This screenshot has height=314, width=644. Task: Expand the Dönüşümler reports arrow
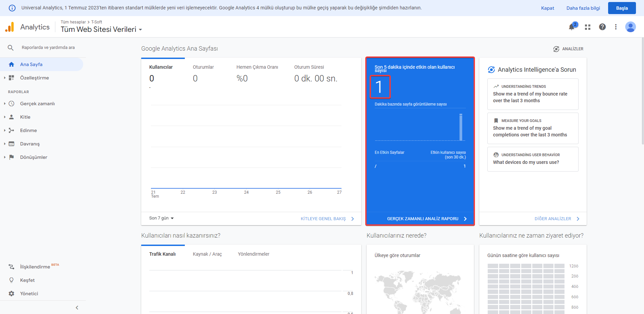5,157
